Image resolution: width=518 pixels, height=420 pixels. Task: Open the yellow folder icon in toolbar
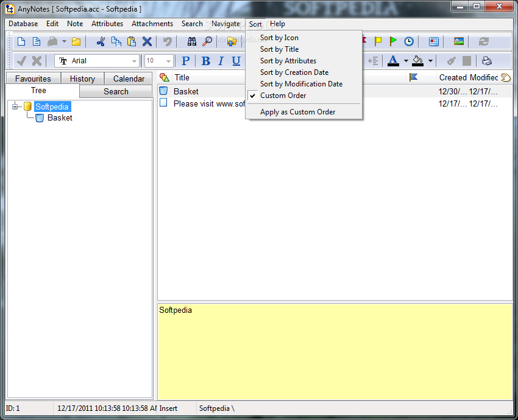pyautogui.click(x=76, y=41)
